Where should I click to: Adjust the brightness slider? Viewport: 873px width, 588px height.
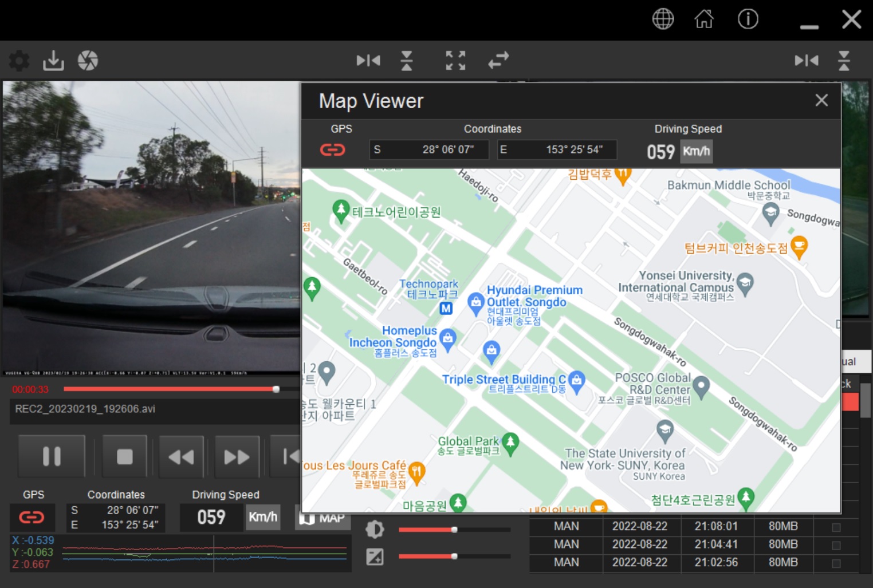[454, 530]
